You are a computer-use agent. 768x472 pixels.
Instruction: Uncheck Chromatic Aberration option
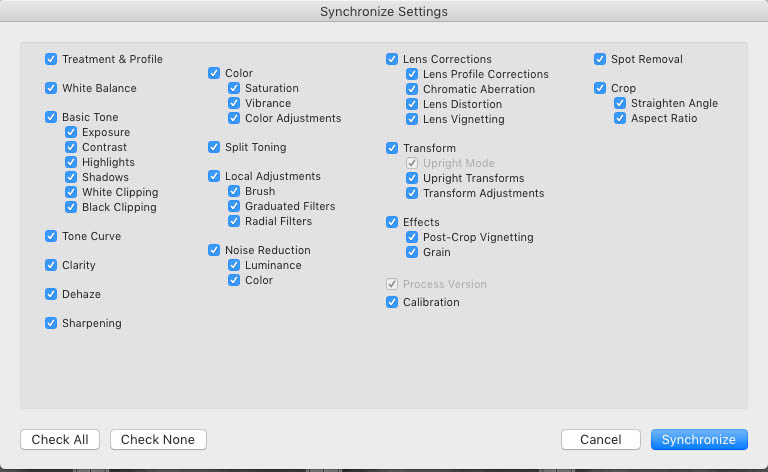coord(412,89)
